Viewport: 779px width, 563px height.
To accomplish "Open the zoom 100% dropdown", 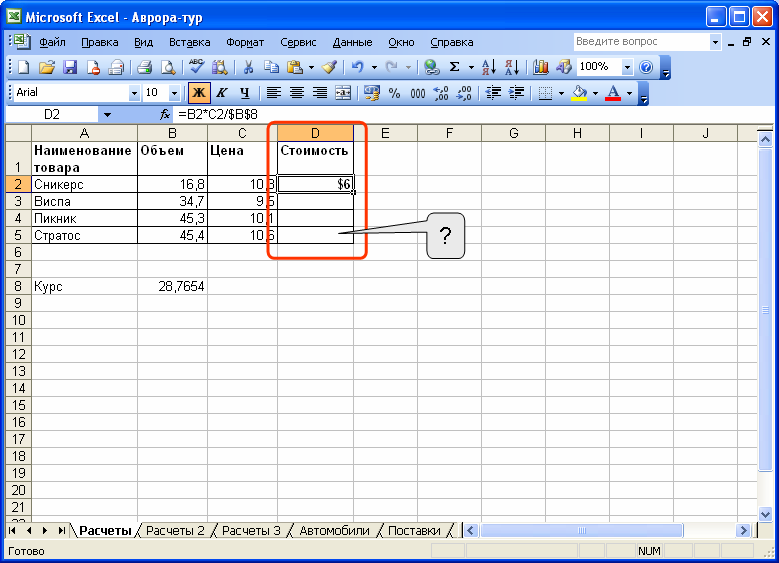I will [x=627, y=67].
